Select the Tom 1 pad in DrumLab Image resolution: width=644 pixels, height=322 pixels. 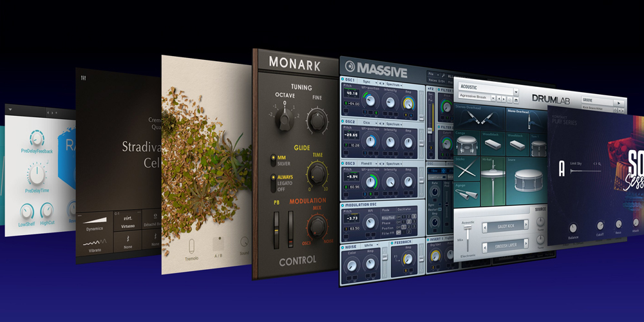coord(538,144)
